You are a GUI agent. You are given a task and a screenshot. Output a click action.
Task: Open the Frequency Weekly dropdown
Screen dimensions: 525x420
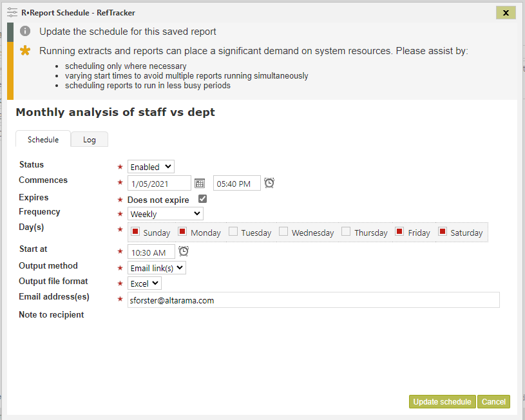[x=166, y=214]
